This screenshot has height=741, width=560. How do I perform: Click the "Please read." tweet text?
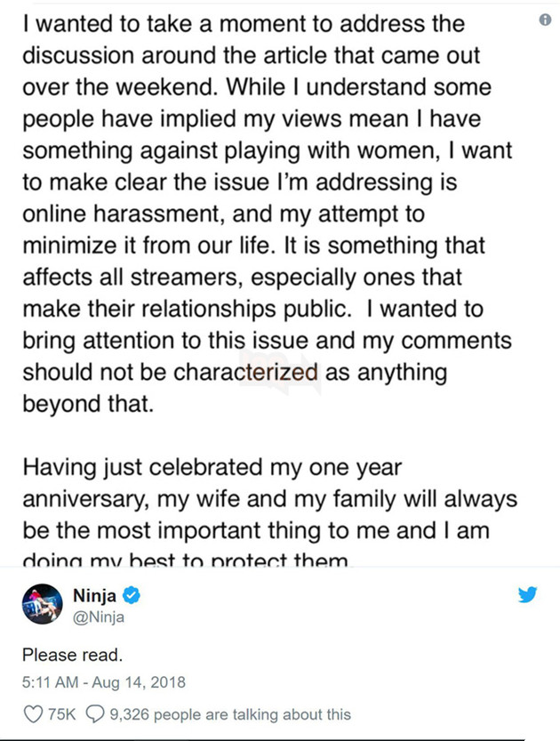click(72, 655)
